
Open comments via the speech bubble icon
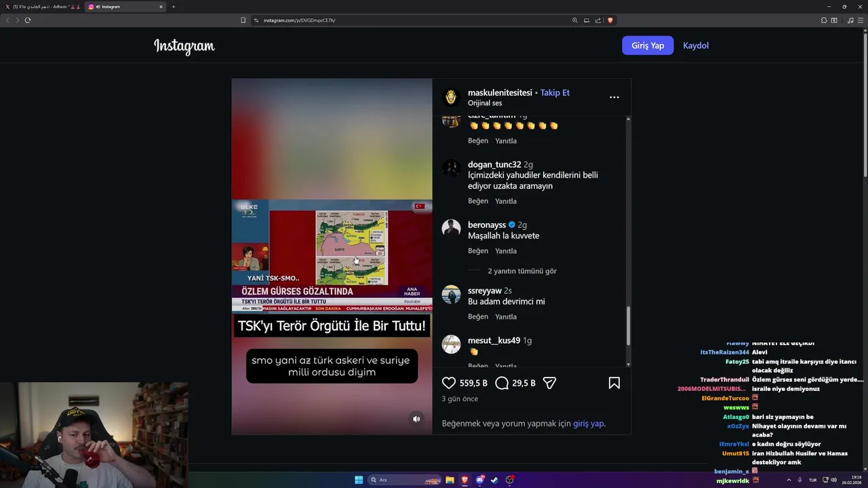502,383
